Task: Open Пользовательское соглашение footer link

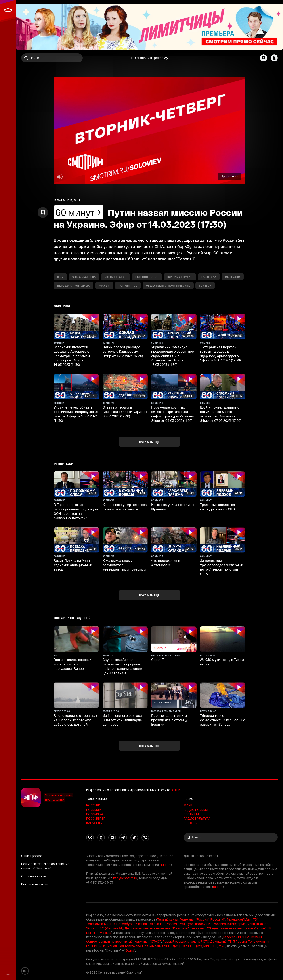Action: [x=45, y=866]
